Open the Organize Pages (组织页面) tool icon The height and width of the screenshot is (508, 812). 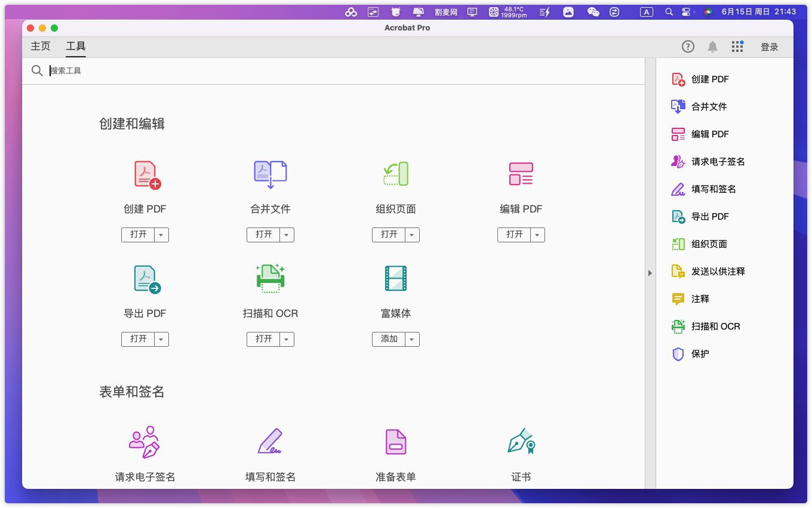[x=395, y=174]
